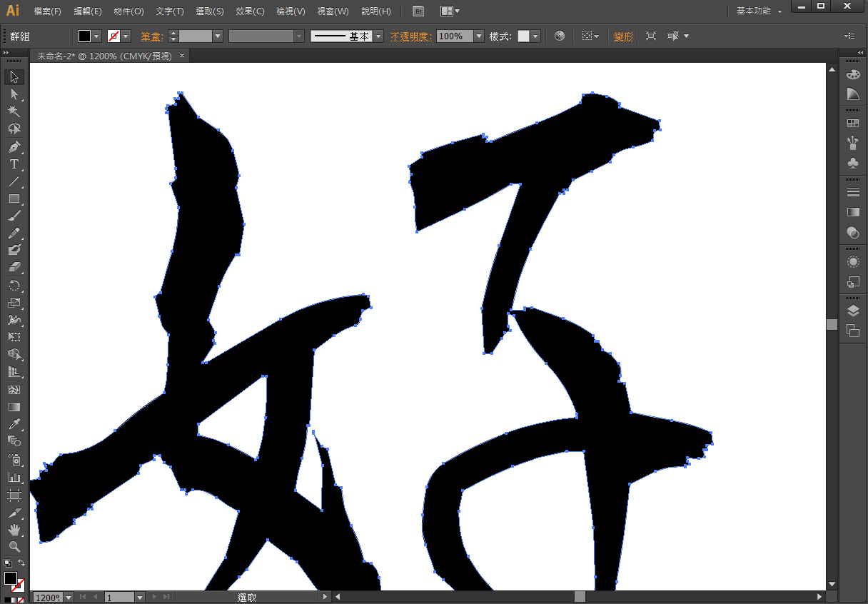The height and width of the screenshot is (604, 868).
Task: Pick the Paintbrush tool
Action: click(14, 216)
